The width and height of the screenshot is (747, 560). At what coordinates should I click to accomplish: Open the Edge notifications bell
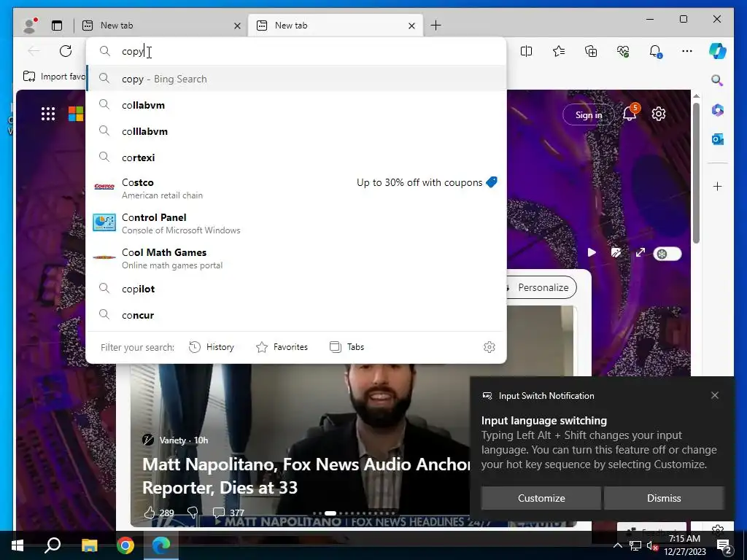(x=656, y=51)
